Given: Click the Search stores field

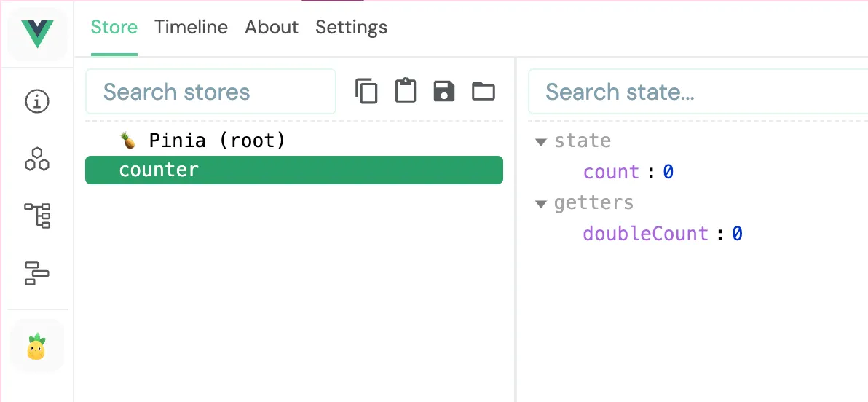Looking at the screenshot, I should [210, 91].
